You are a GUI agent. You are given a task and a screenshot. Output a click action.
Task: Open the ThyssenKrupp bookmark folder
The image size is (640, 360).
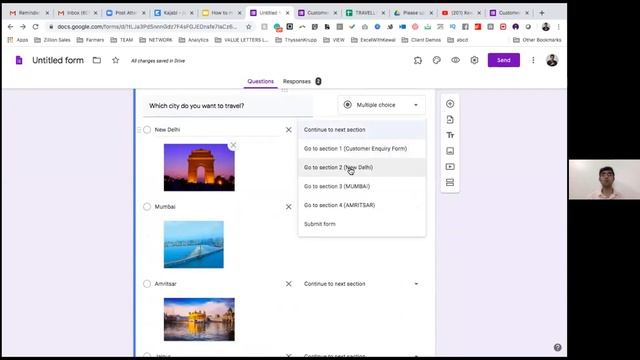coord(296,40)
